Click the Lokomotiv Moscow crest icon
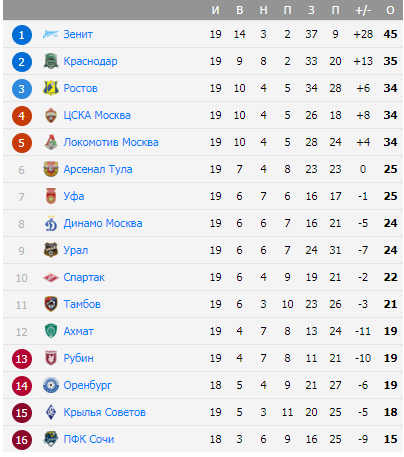The height and width of the screenshot is (457, 404). click(51, 142)
